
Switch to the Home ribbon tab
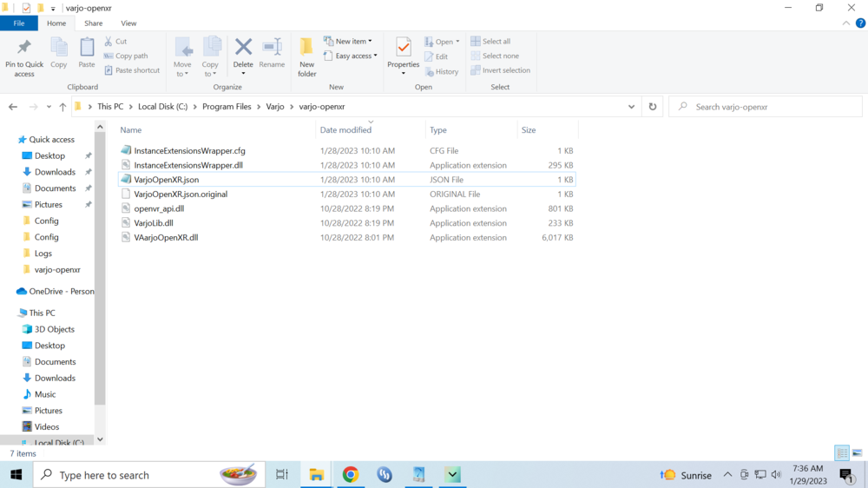pos(56,23)
